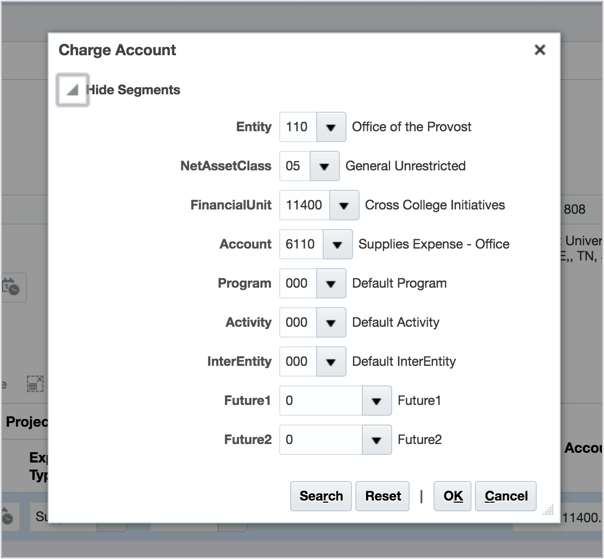
Task: Expand the Future1 dropdown arrow
Action: coord(376,401)
